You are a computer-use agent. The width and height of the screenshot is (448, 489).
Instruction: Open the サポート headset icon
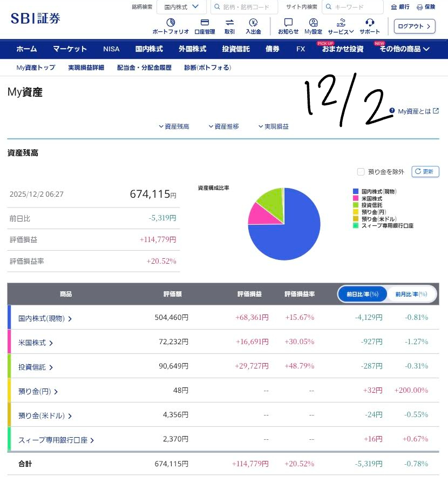(370, 23)
